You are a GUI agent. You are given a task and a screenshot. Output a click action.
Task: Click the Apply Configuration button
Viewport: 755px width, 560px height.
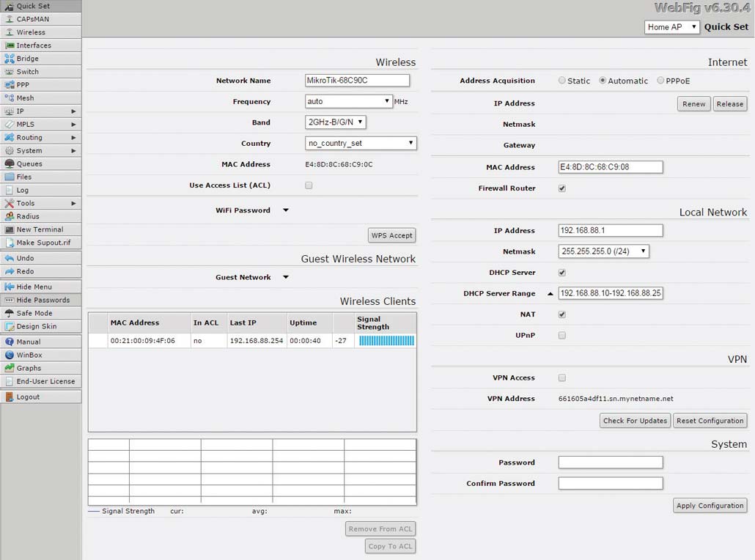pyautogui.click(x=710, y=506)
